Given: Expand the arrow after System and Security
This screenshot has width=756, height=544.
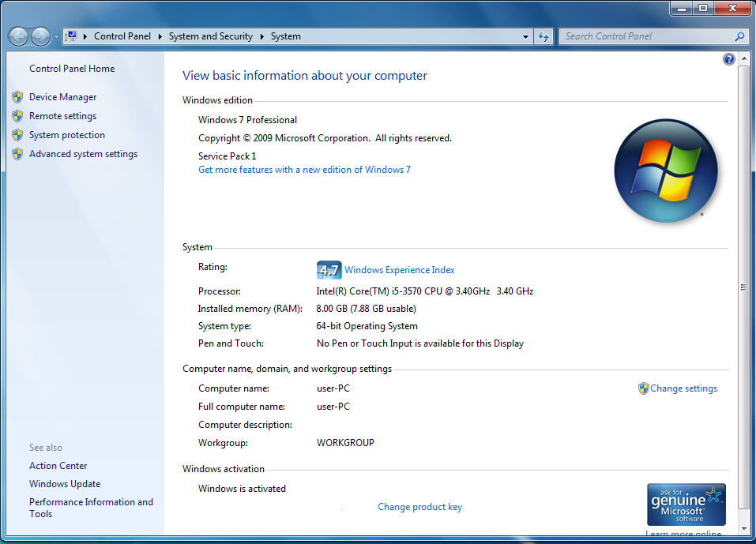Looking at the screenshot, I should pyautogui.click(x=262, y=36).
